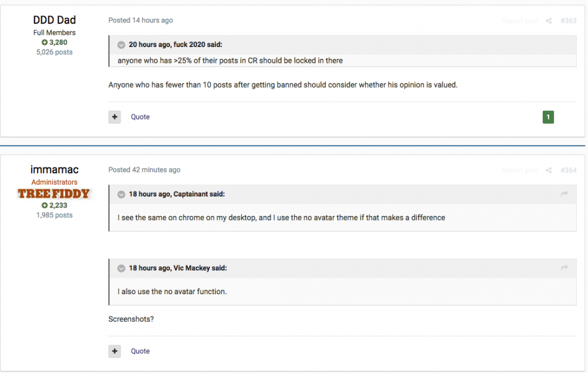Jump to Vic Mackey's original post via arrow

click(564, 268)
